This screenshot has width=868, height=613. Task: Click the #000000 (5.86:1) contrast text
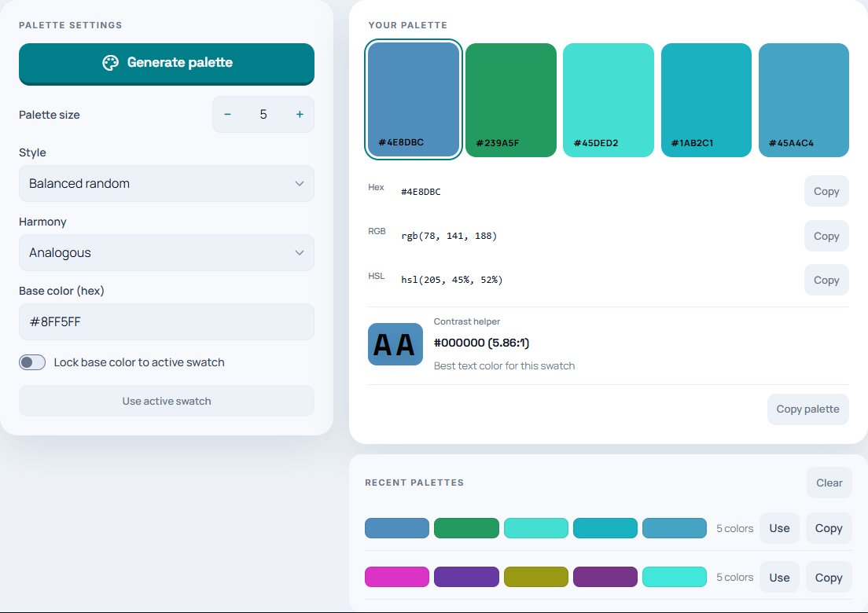point(482,343)
